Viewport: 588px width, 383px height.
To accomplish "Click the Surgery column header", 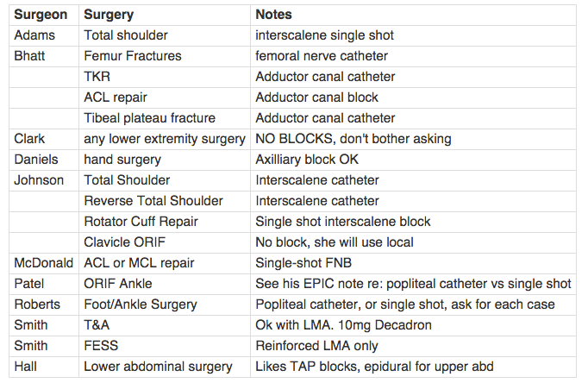I will coord(165,15).
